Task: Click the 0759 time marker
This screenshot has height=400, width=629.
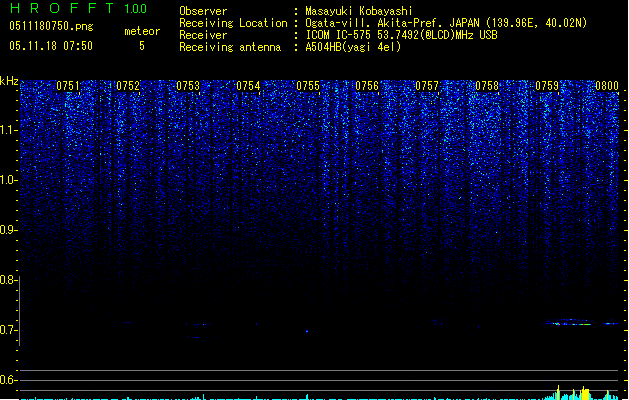Action: point(547,86)
